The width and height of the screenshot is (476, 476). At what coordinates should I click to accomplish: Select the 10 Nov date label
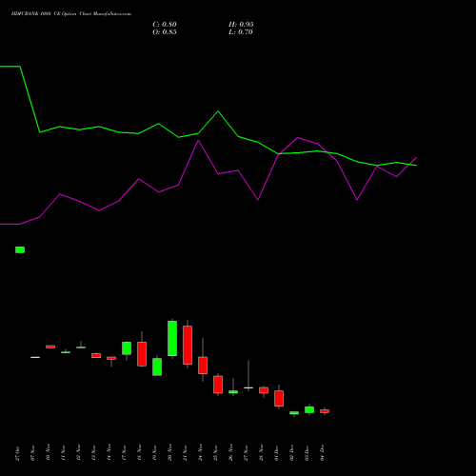[x=48, y=453]
